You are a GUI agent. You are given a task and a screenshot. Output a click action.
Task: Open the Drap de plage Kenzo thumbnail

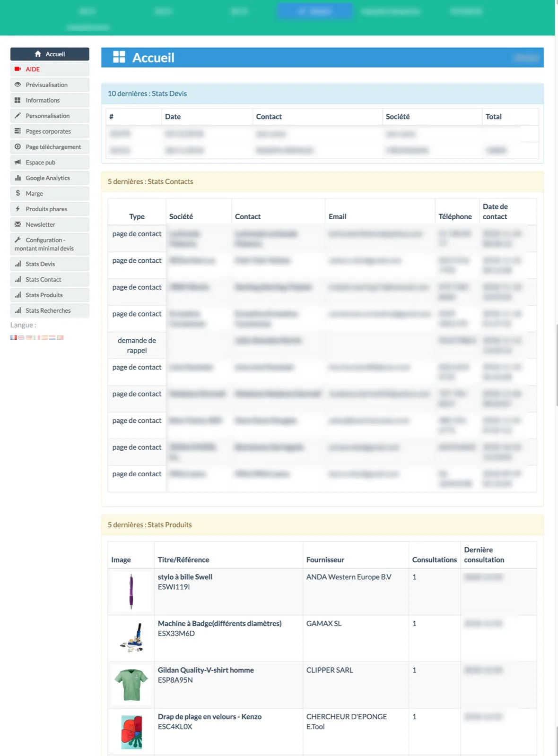point(131,731)
